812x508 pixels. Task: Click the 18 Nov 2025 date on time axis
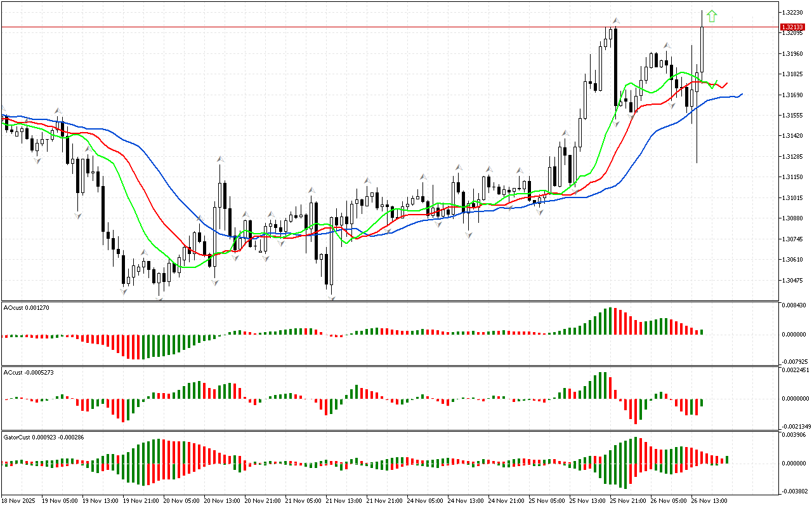19,500
